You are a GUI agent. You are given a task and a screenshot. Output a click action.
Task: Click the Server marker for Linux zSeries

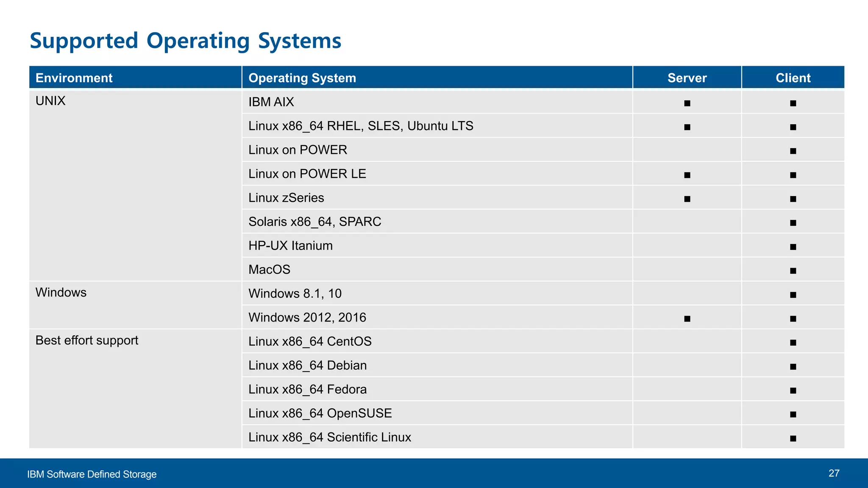pyautogui.click(x=687, y=199)
